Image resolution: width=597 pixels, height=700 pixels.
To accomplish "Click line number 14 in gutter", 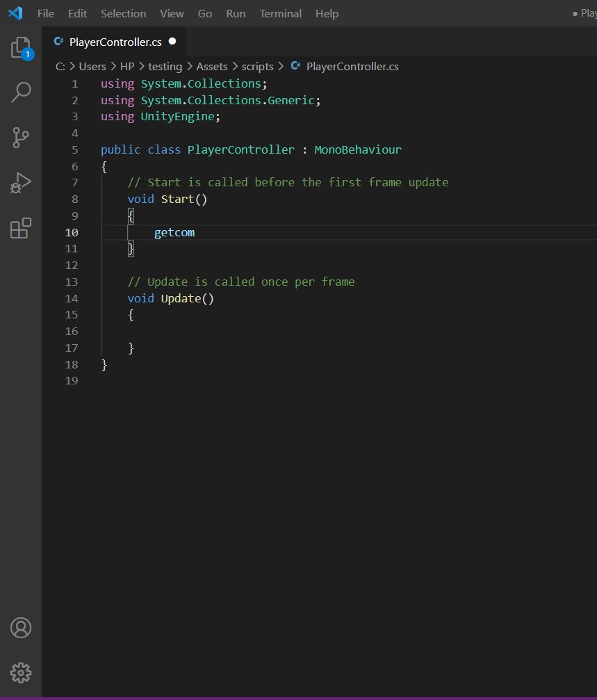I will [x=72, y=299].
